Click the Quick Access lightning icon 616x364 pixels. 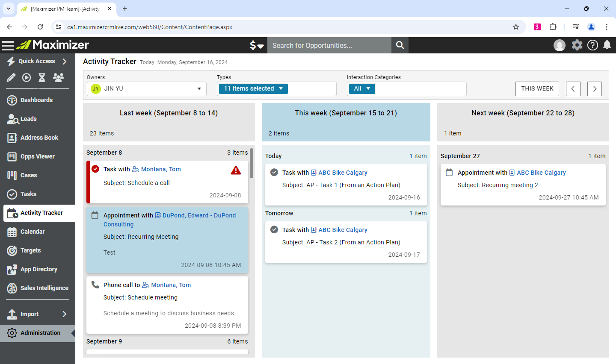[11, 62]
